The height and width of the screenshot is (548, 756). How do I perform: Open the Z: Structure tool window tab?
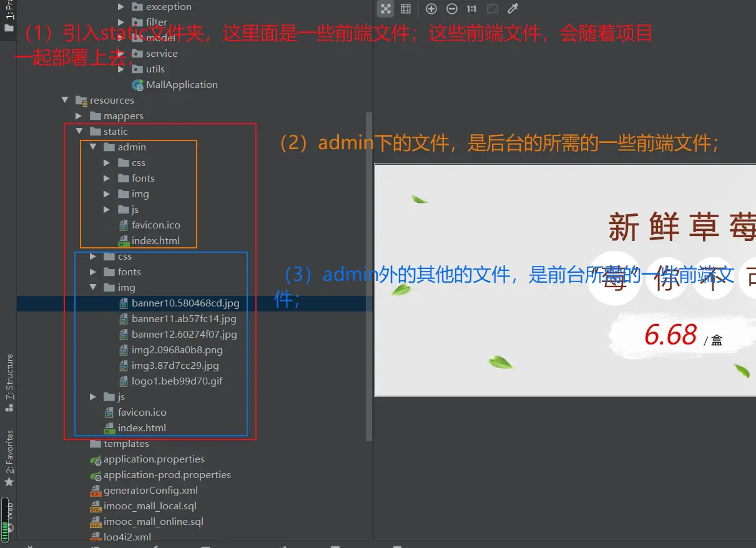pos(9,383)
